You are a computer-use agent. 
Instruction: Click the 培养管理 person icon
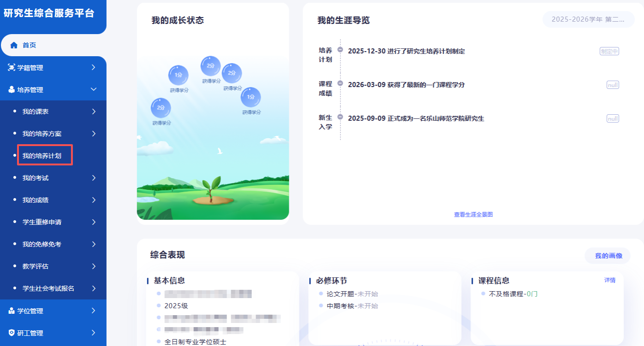click(12, 90)
